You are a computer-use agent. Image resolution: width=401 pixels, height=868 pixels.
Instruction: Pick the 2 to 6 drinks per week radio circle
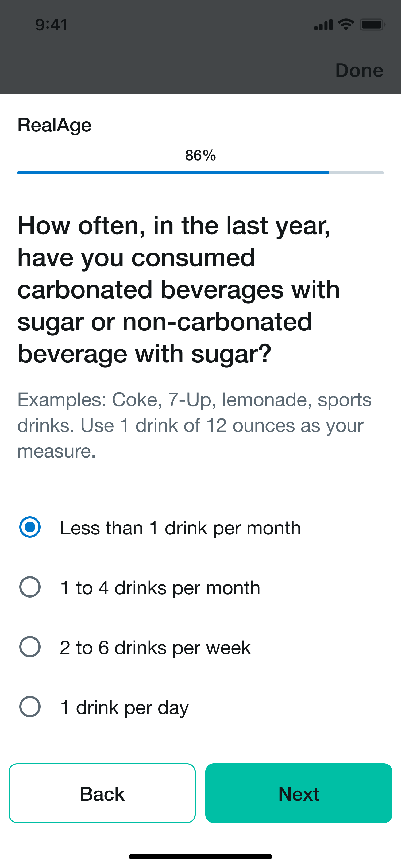coord(30,647)
